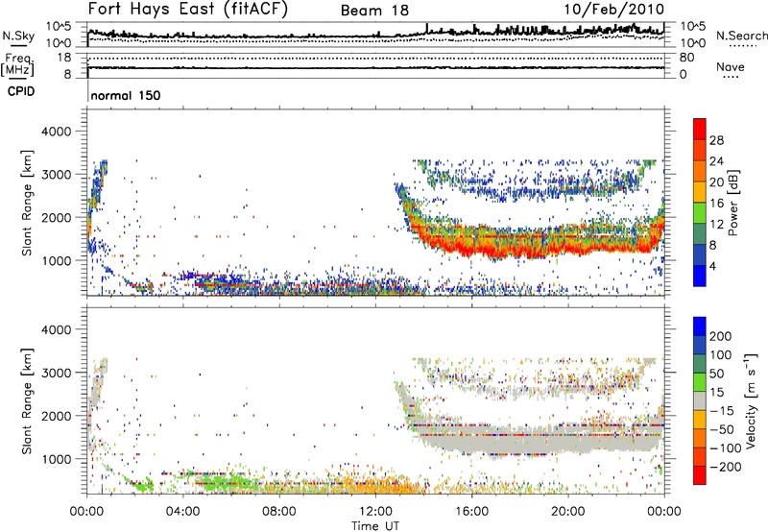768x532 pixels.
Task: Click the 'Fort Hays East (fitACF)' title
Action: point(188,9)
